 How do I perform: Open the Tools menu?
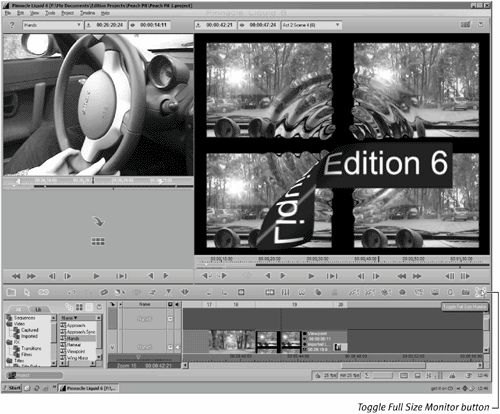point(50,13)
